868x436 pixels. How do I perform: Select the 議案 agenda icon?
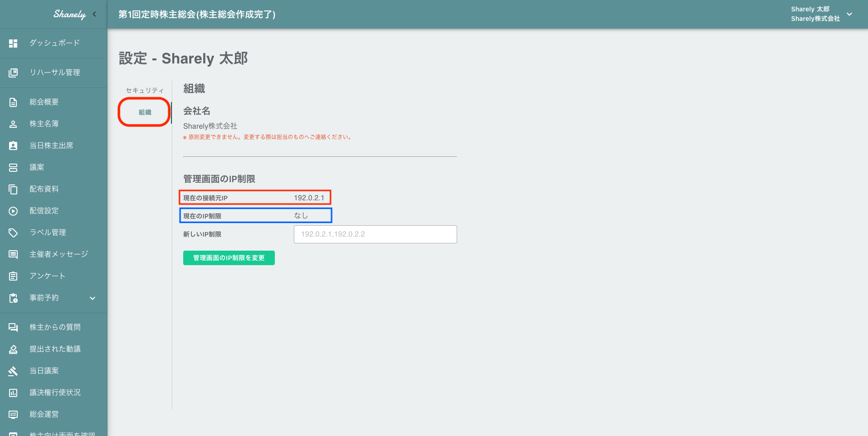click(13, 167)
